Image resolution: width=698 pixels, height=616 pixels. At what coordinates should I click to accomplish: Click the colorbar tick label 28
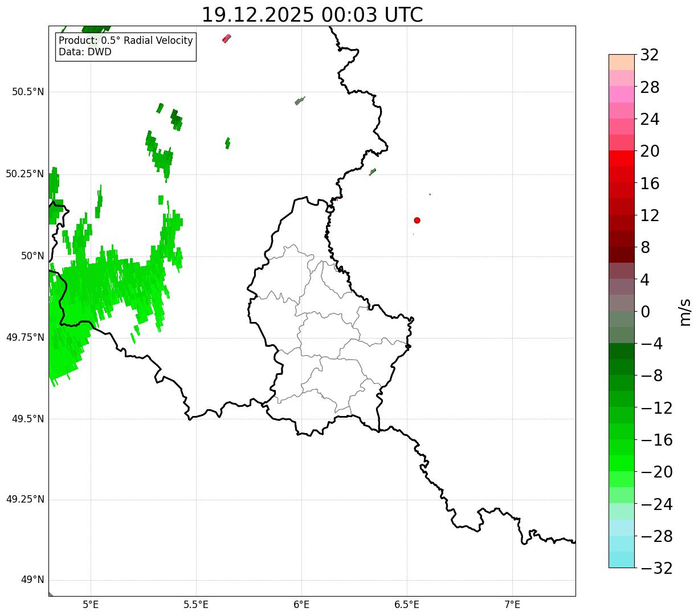click(x=650, y=87)
